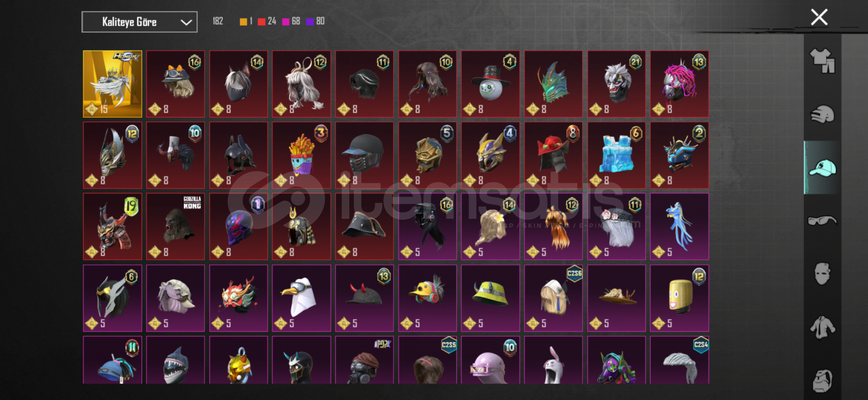Select the cap headwear category icon
The height and width of the screenshot is (400, 868).
point(822,167)
